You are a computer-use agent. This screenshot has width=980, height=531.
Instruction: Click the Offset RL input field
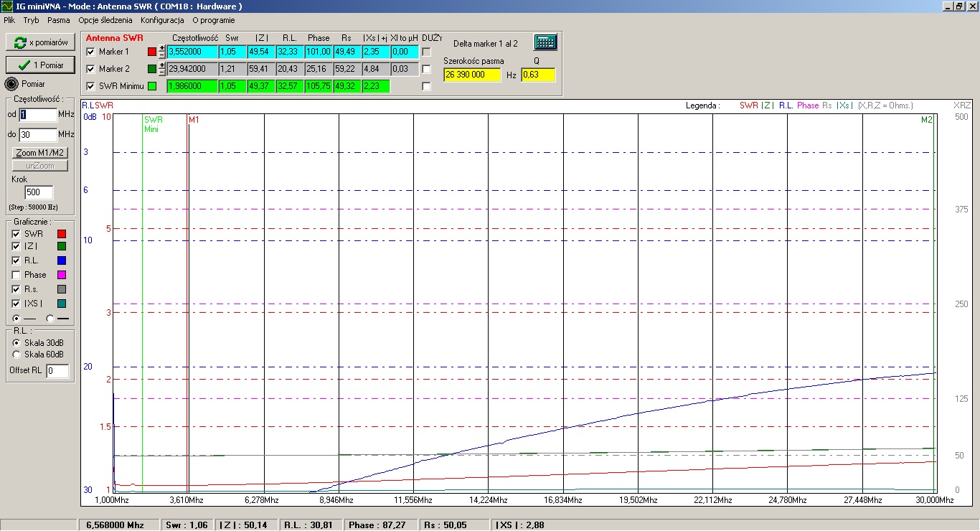57,371
